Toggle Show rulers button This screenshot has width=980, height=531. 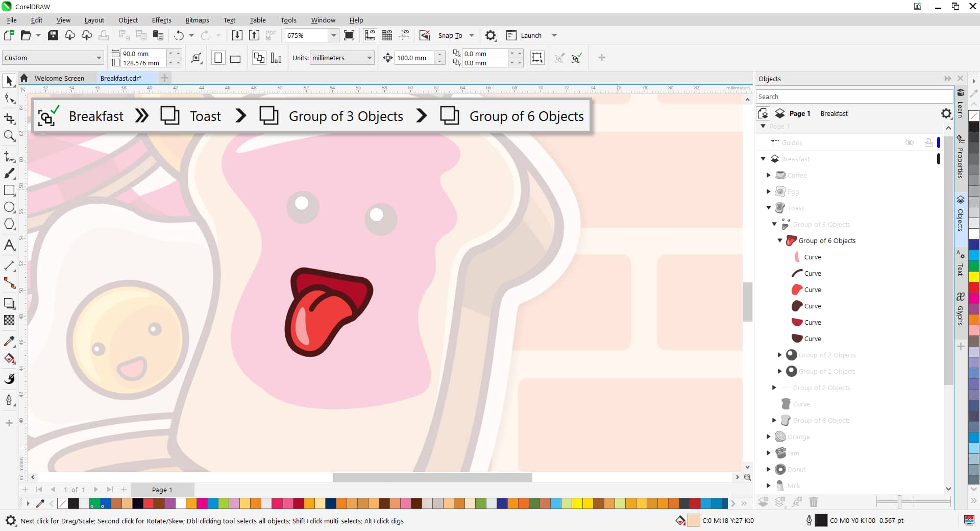[x=370, y=35]
